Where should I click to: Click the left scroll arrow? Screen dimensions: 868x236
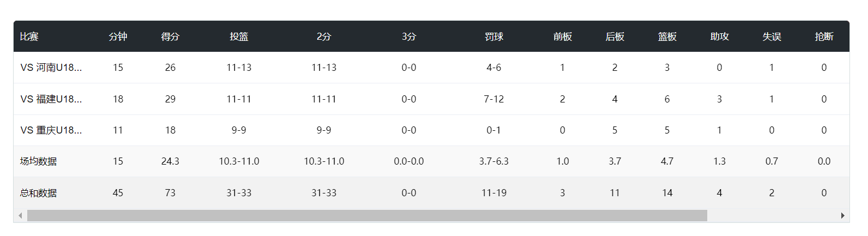[20, 216]
